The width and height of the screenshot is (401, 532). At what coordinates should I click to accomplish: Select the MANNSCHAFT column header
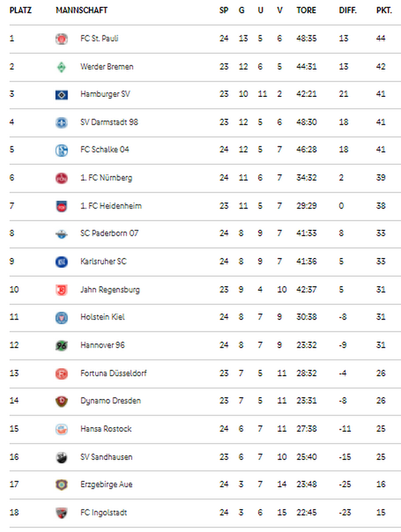coord(82,11)
